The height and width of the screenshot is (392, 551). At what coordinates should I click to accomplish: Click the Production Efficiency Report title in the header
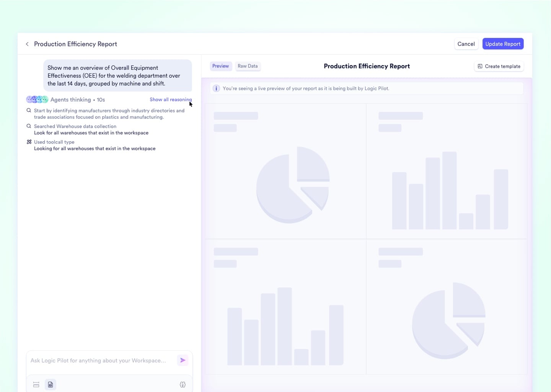tap(75, 44)
